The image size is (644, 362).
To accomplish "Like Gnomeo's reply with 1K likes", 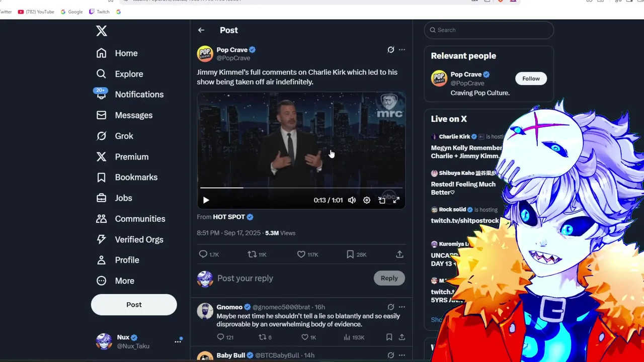I will pos(308,337).
